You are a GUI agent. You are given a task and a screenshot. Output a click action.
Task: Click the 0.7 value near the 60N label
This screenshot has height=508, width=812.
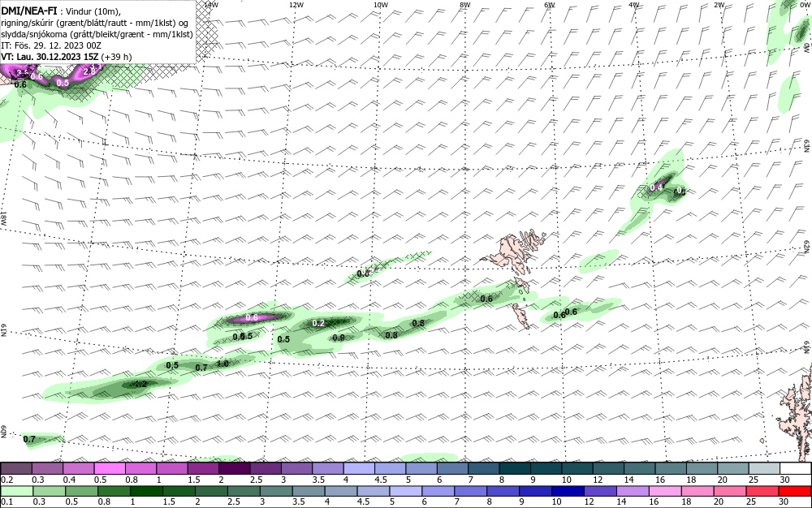coord(29,439)
